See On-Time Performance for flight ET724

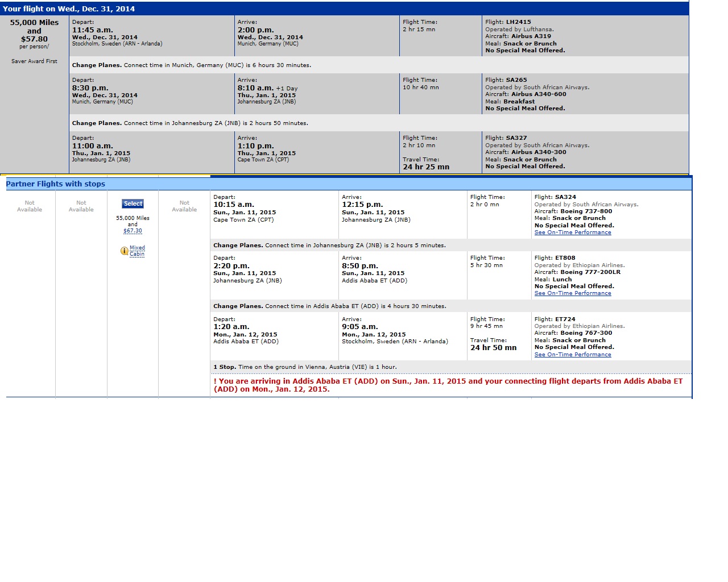point(572,355)
